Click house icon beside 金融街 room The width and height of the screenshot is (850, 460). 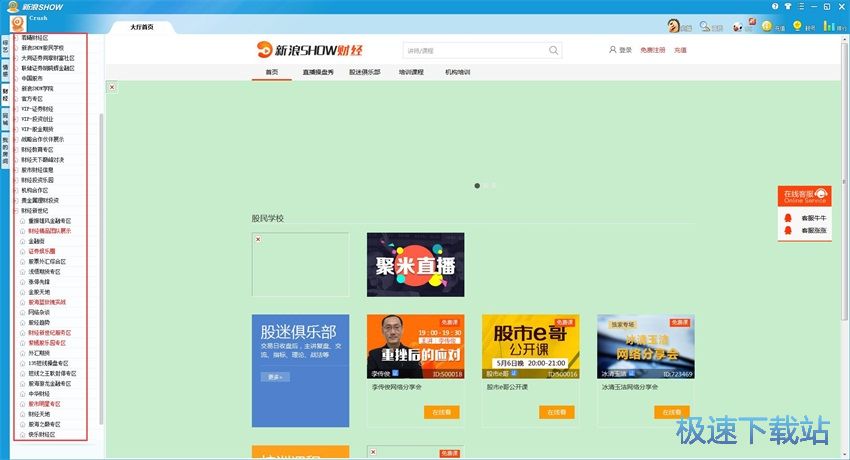point(23,241)
